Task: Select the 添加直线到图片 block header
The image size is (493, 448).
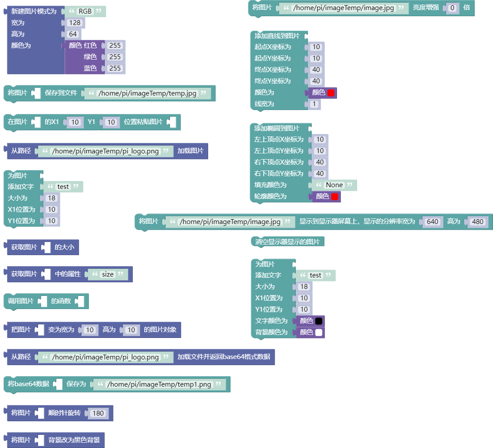Action: pos(277,36)
